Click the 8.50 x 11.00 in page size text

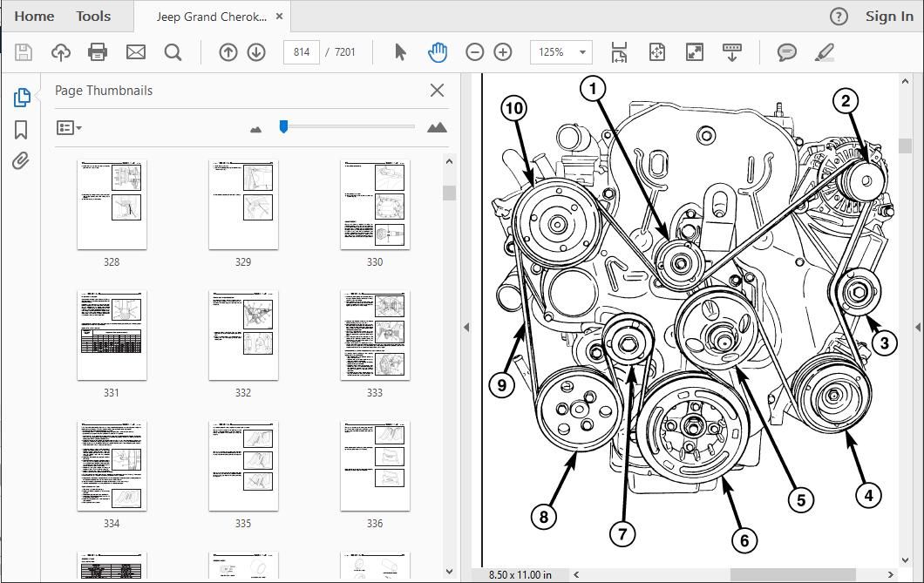click(520, 575)
